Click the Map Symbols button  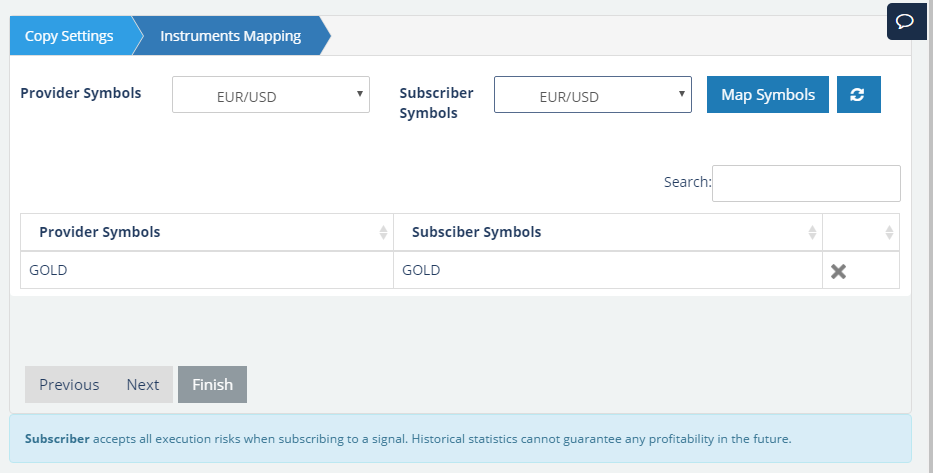click(x=768, y=95)
